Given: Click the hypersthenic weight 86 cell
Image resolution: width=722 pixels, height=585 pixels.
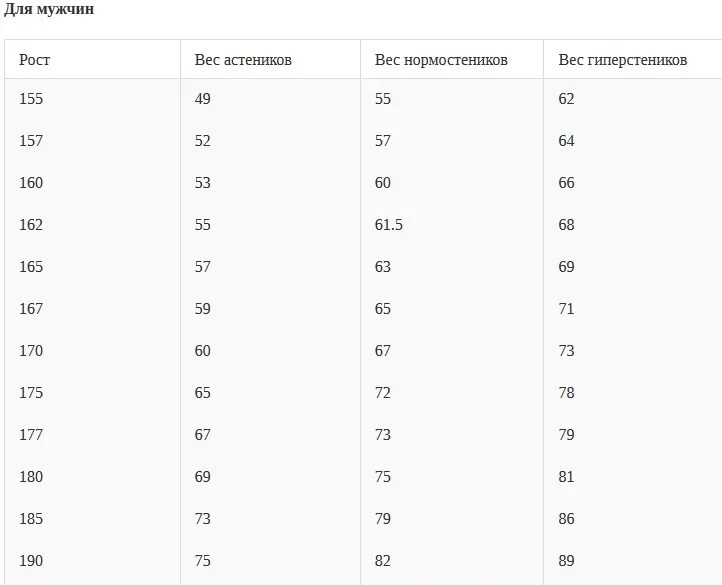Looking at the screenshot, I should 566,519.
